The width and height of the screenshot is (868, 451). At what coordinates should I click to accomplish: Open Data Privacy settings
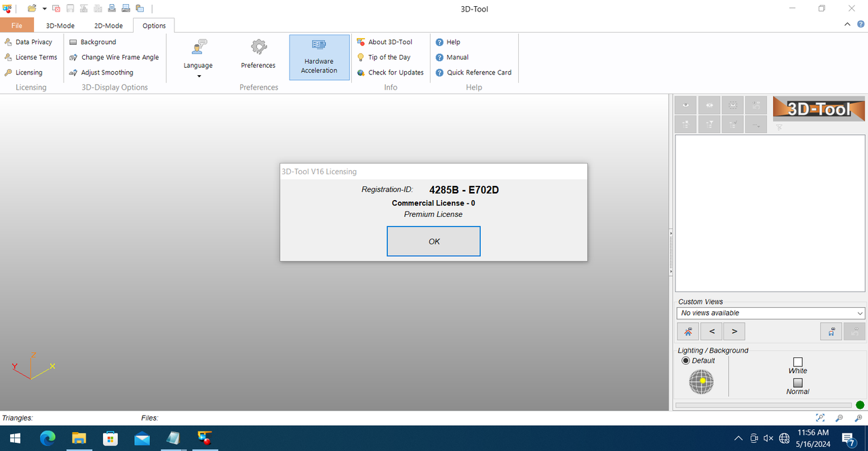pos(28,42)
